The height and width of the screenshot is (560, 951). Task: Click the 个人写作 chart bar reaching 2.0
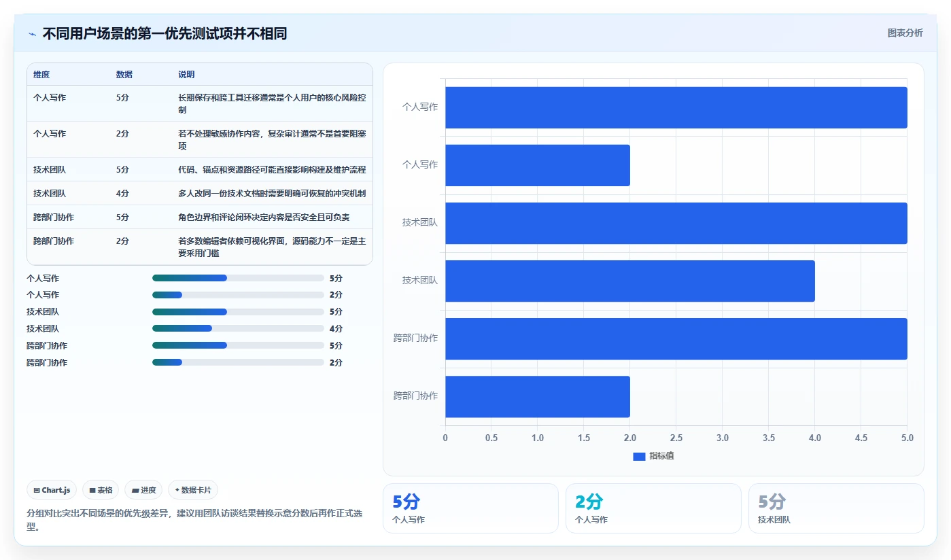point(538,165)
